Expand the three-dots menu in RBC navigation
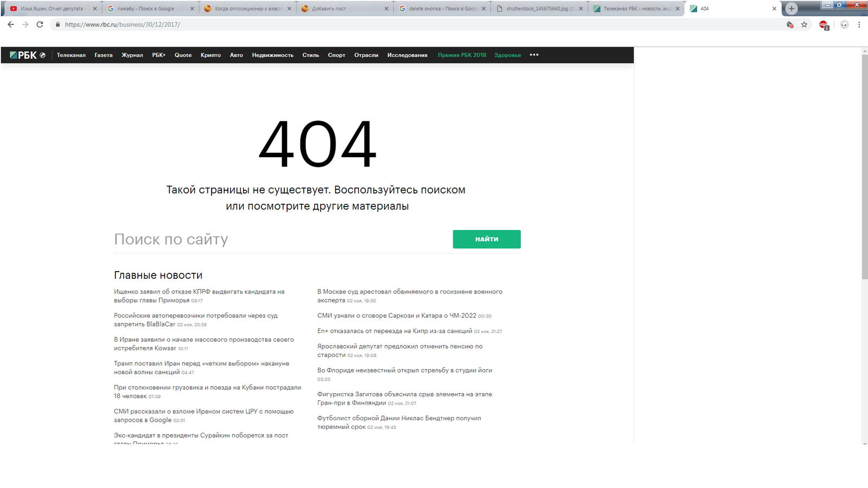 tap(534, 55)
